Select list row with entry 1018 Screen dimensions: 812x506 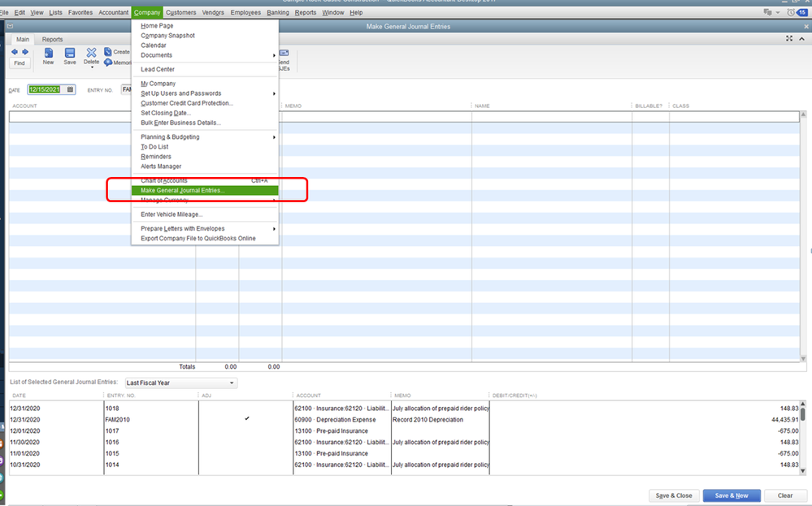[405, 409]
